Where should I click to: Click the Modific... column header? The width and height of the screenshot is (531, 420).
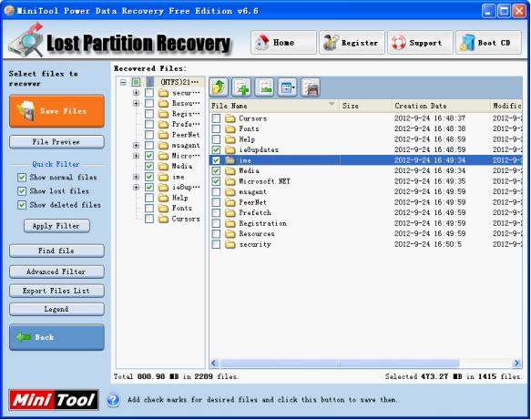pyautogui.click(x=506, y=106)
